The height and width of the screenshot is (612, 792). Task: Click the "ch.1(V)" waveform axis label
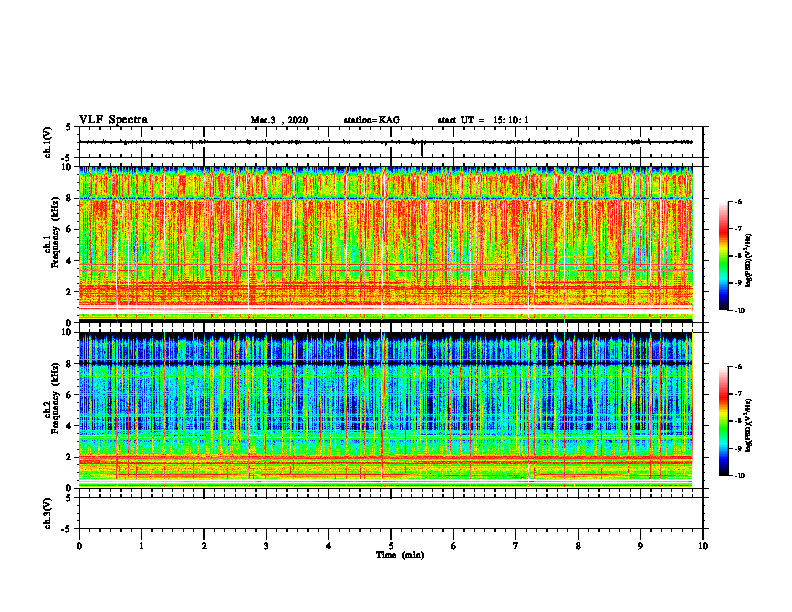[47, 142]
